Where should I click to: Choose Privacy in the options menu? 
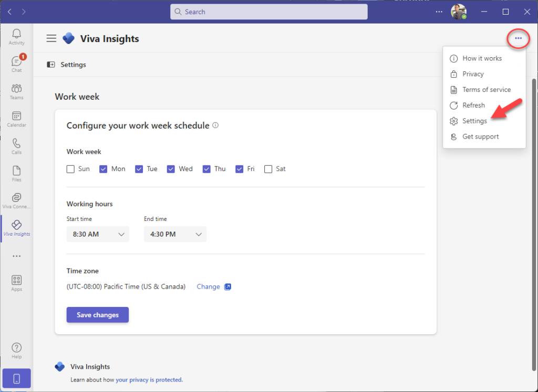coord(484,74)
